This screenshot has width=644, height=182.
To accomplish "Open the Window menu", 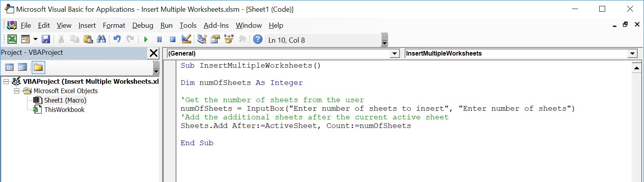I will point(248,25).
